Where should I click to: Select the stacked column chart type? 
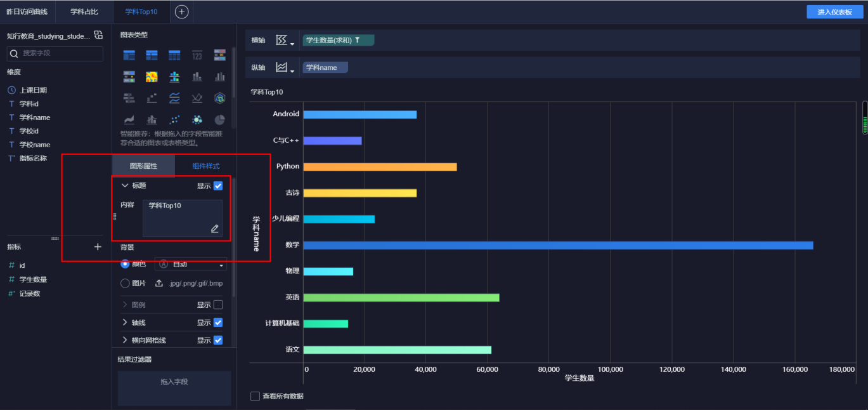197,77
